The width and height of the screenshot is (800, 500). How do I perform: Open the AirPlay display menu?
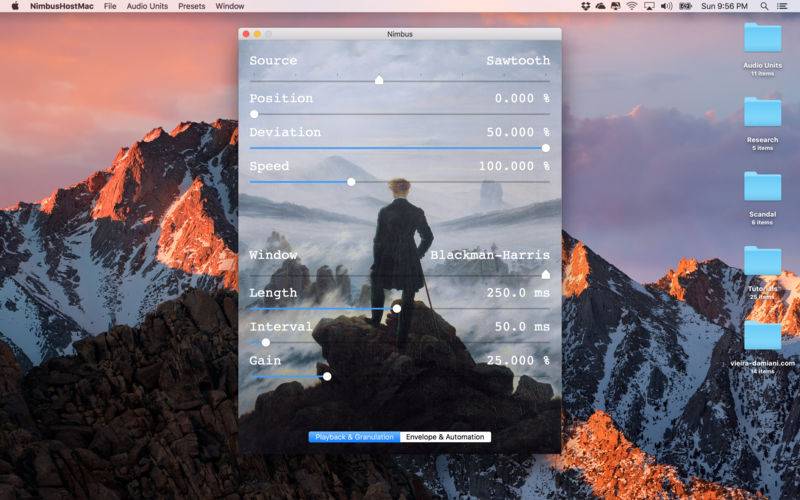[649, 6]
